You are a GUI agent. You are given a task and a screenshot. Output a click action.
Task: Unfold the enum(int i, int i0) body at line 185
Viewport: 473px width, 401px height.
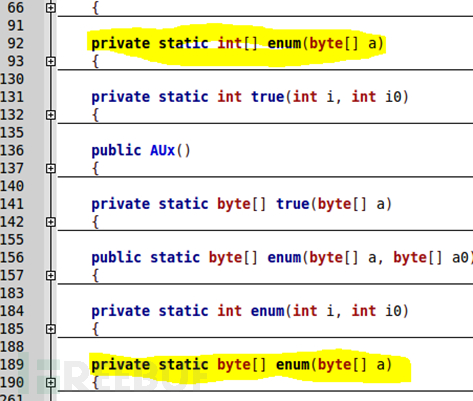[51, 329]
